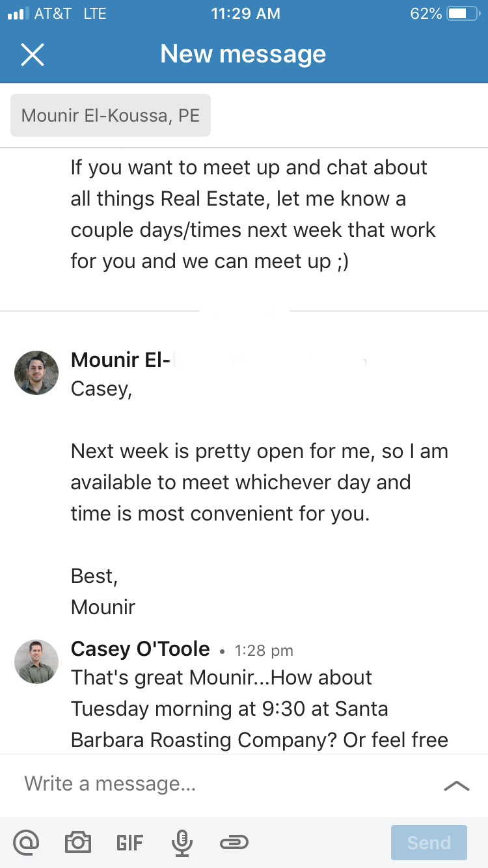Insert a GIF into the message

tap(129, 843)
